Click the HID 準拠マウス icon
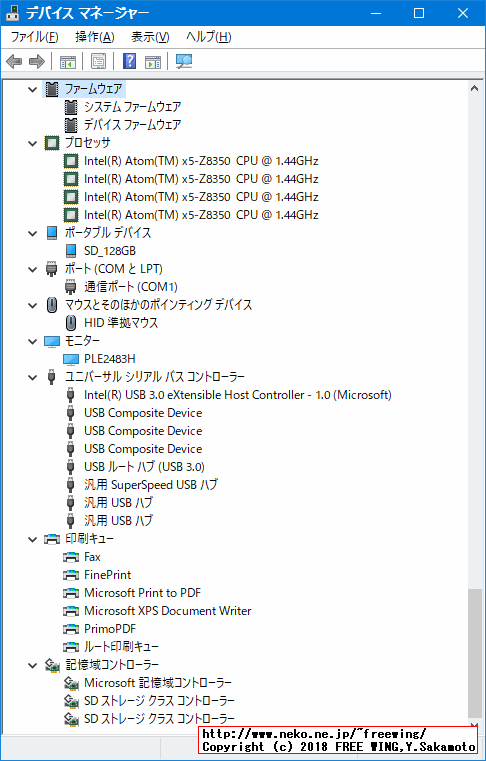486x761 pixels. 71,323
